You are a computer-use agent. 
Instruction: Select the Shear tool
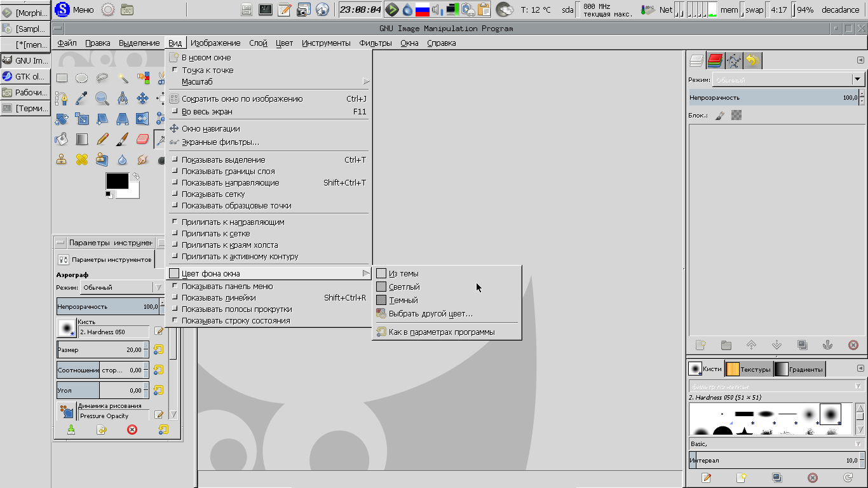[102, 119]
